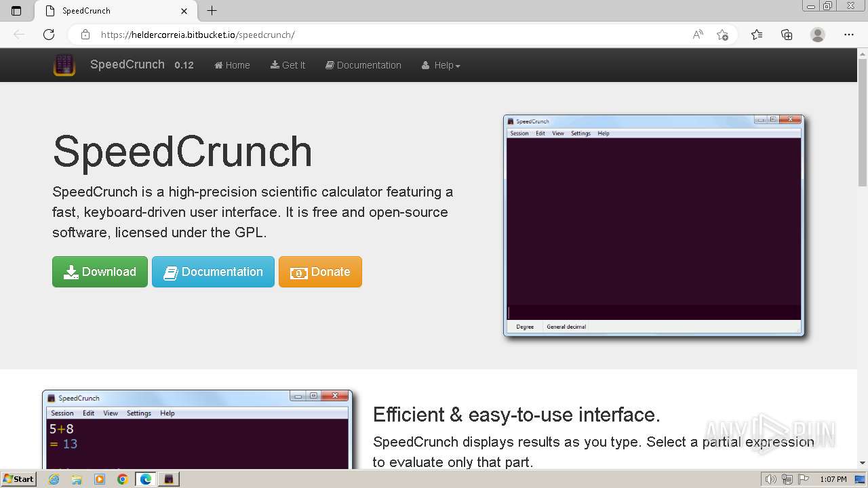Click the empty calculator screenshot image
This screenshot has height=488, width=868.
click(x=654, y=225)
